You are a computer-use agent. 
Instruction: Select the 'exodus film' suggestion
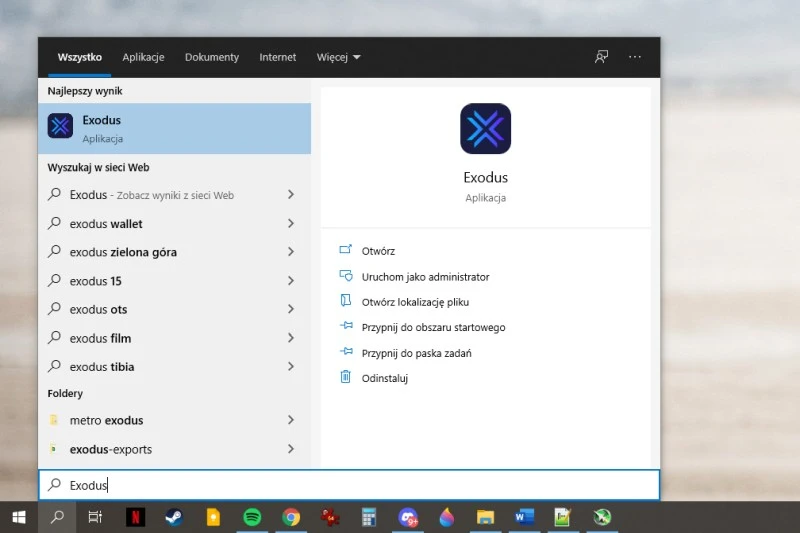point(174,338)
